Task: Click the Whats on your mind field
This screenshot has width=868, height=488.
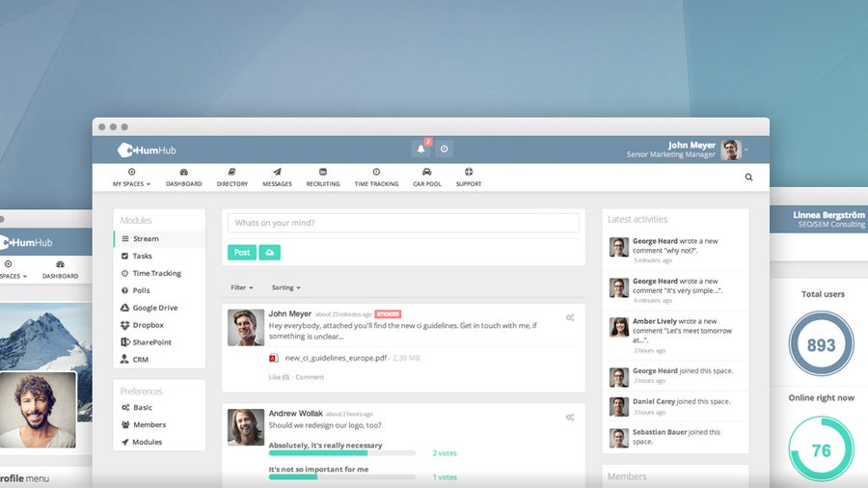Action: tap(403, 223)
